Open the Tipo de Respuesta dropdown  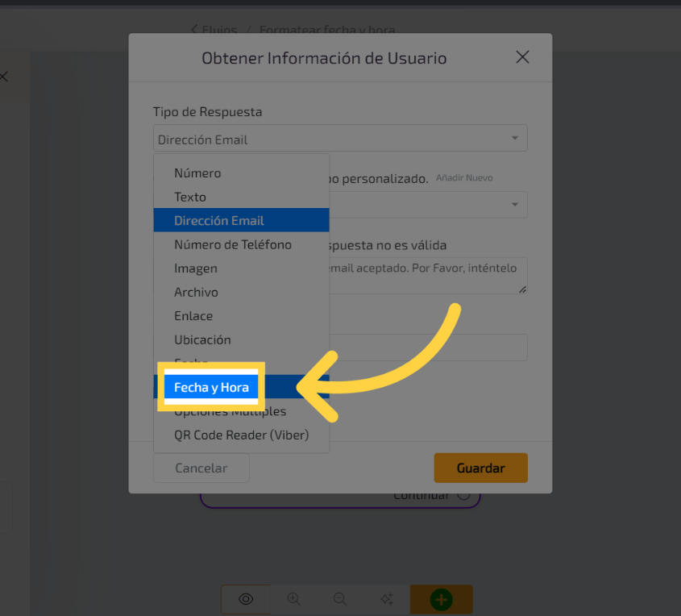(x=339, y=139)
